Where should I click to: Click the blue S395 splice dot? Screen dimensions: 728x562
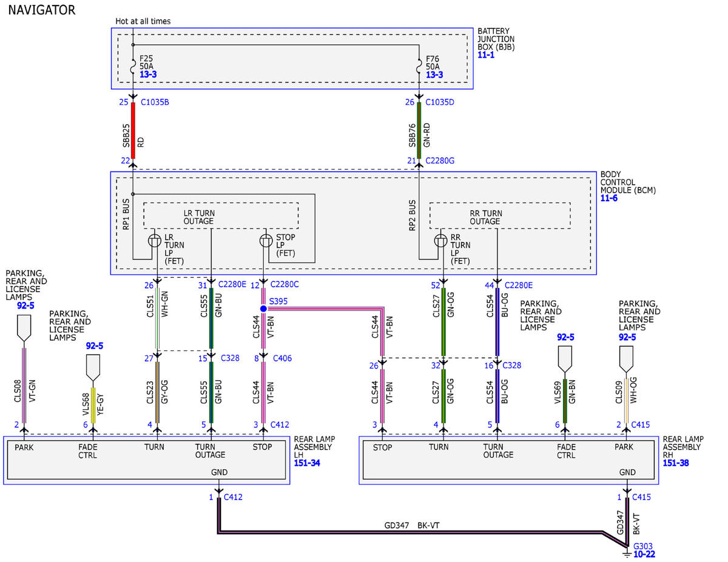coord(263,309)
